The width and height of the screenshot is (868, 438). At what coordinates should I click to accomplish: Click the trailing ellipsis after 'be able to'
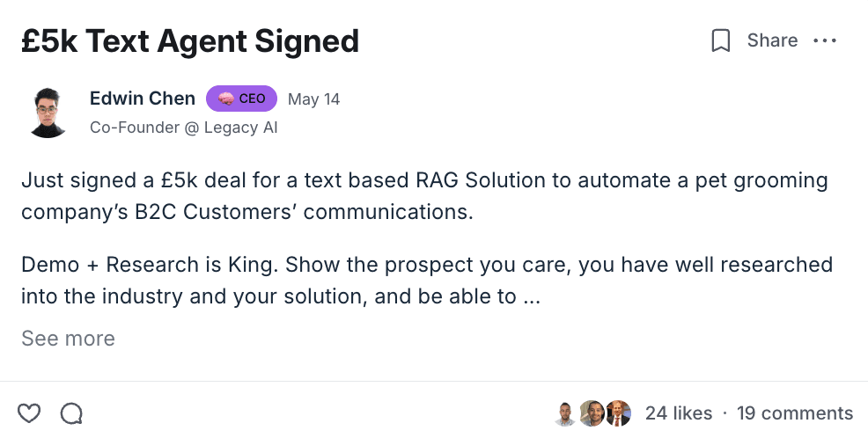coord(531,297)
